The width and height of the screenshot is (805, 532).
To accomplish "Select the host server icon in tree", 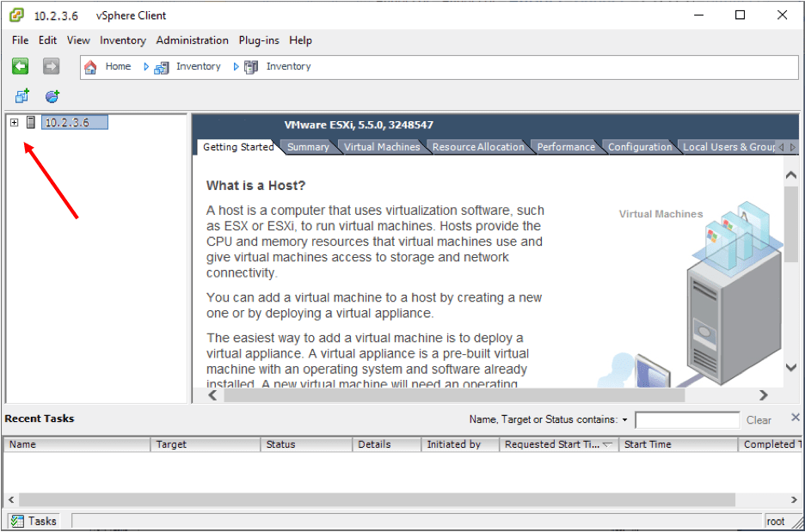I will pos(31,122).
